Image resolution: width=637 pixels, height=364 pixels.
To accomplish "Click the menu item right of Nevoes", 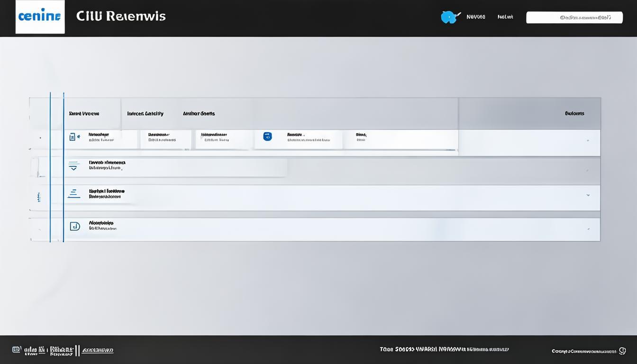I will pos(505,17).
